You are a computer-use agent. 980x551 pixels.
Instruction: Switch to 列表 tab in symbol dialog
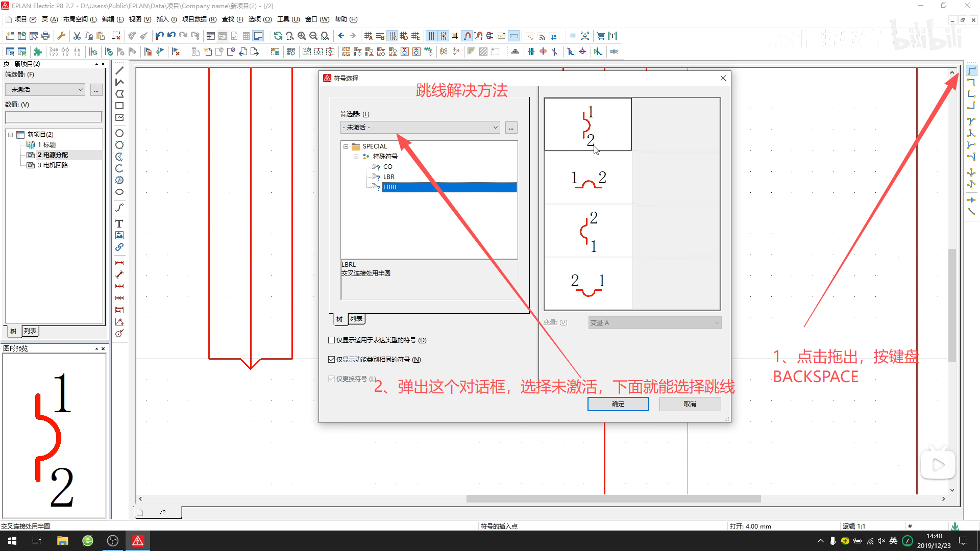356,319
